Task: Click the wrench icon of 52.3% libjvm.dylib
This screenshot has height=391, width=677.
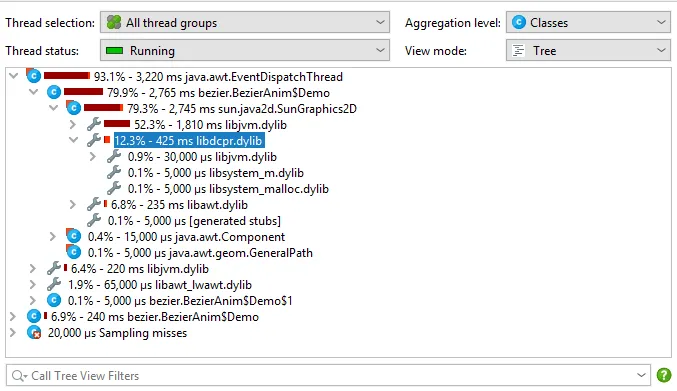Action: (94, 124)
